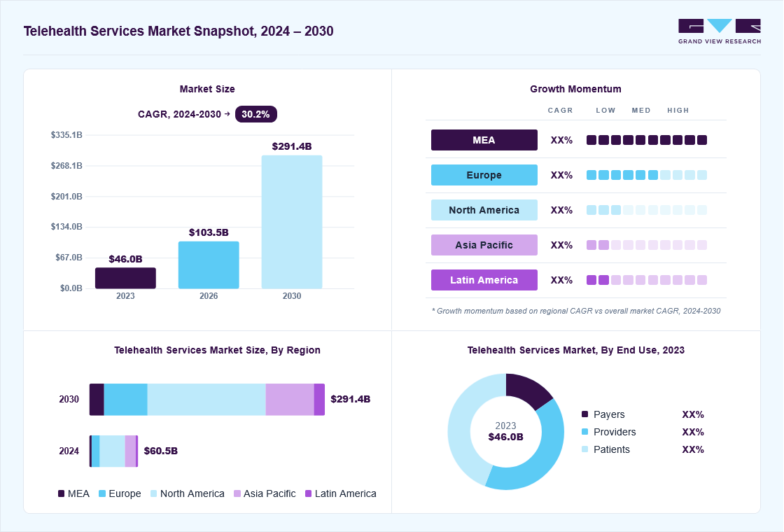
Task: Click the Market Size heading
Action: click(x=207, y=89)
